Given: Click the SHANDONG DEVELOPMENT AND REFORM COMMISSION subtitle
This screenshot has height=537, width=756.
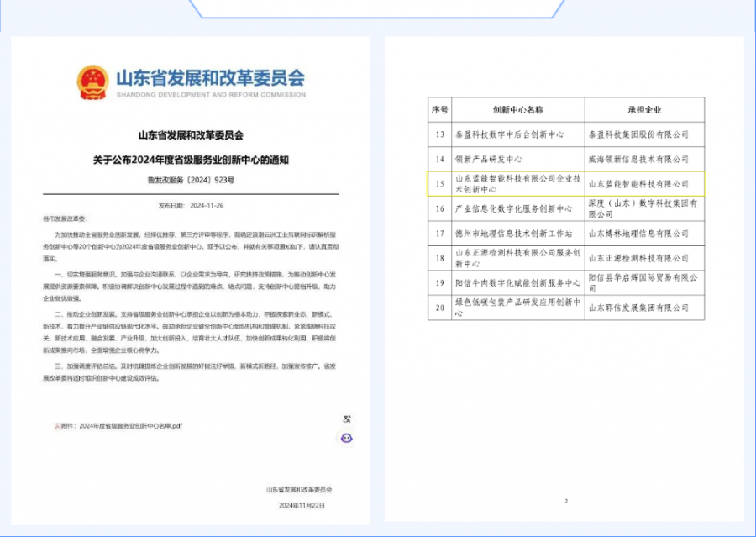Looking at the screenshot, I should pyautogui.click(x=209, y=96).
